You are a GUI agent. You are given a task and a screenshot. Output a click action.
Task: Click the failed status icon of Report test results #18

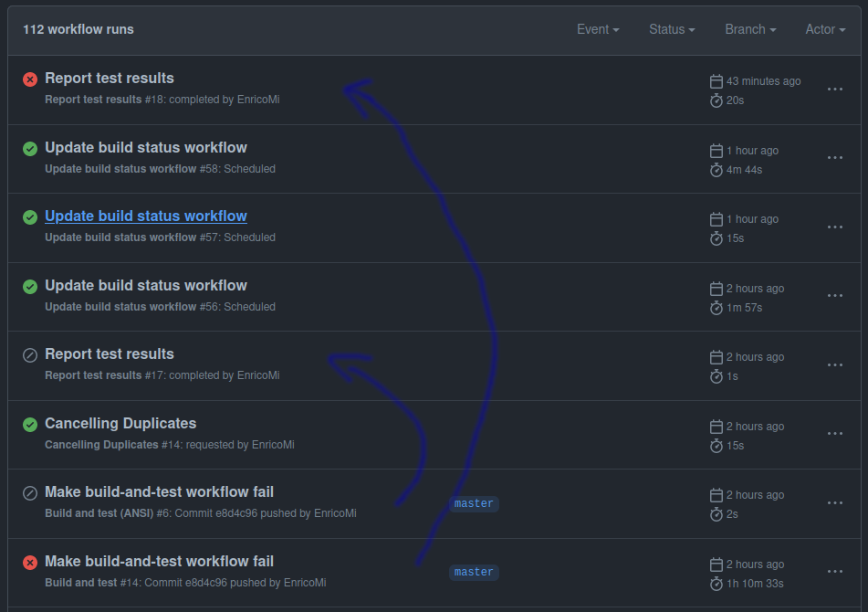[30, 79]
